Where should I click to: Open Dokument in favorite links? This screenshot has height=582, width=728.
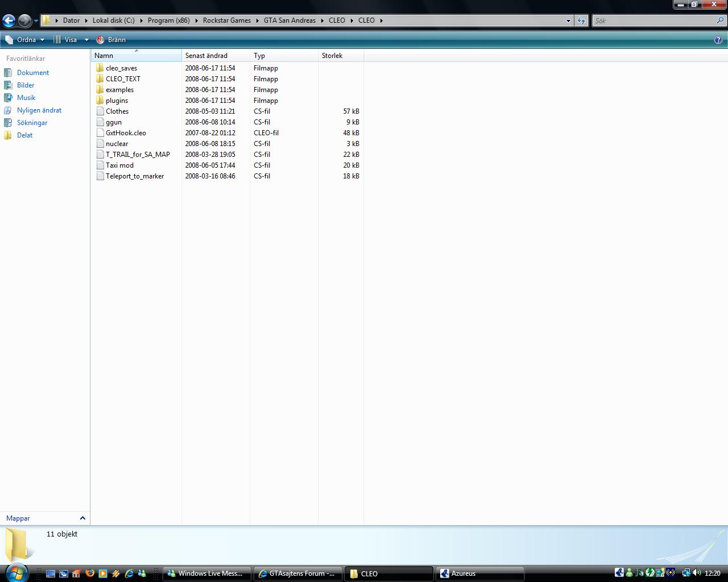tap(33, 73)
